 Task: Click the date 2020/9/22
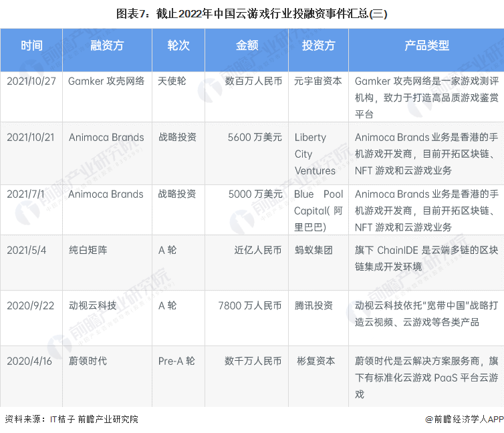tap(30, 306)
